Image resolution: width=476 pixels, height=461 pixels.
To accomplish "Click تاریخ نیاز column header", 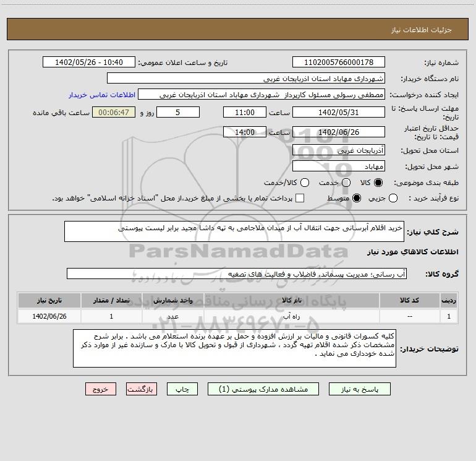I will (x=49, y=300).
